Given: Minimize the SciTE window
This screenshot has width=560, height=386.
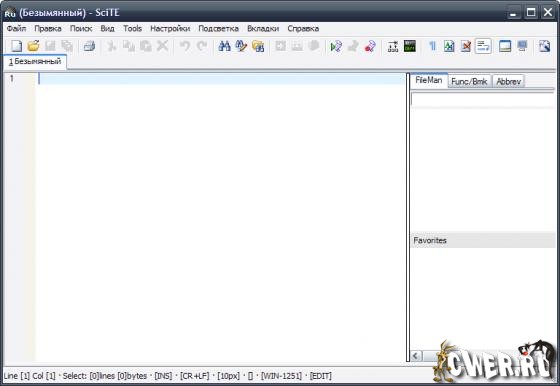Looking at the screenshot, I should tap(514, 13).
